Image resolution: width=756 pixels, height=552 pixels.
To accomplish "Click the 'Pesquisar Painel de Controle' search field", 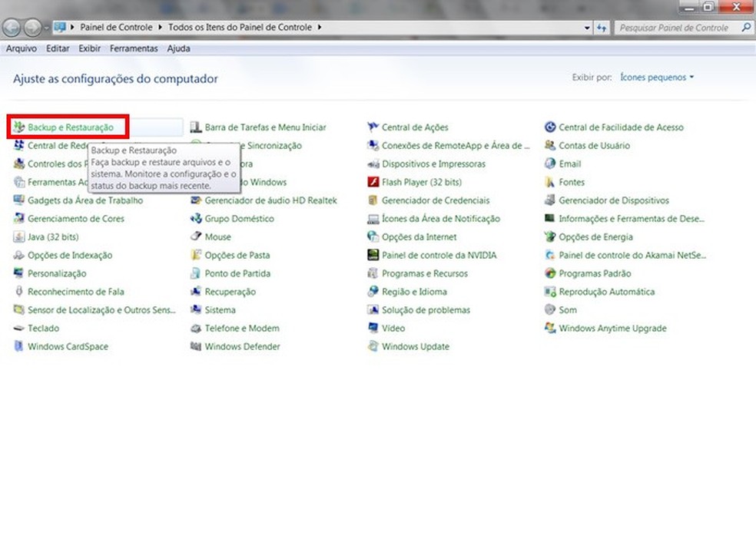I will [x=676, y=28].
